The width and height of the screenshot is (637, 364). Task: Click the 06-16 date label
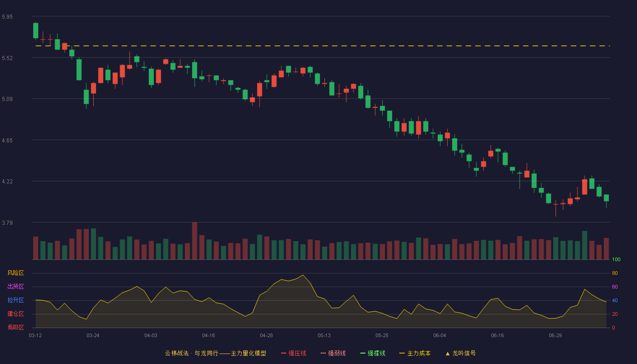click(497, 335)
